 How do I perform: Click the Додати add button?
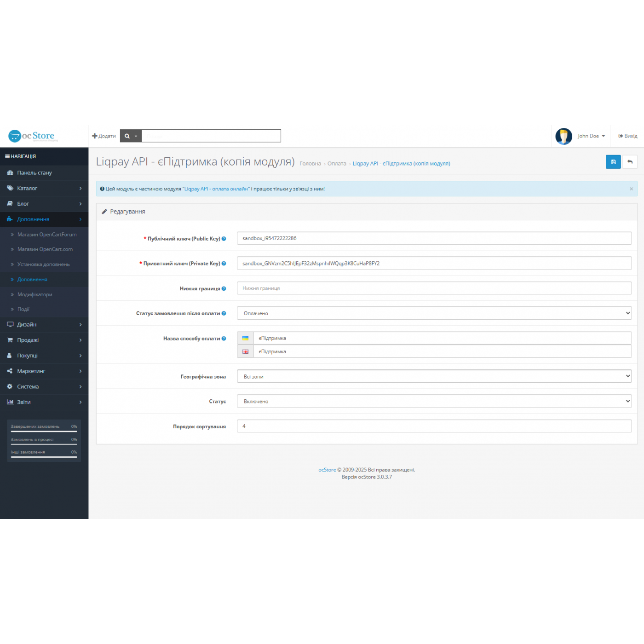click(x=104, y=136)
